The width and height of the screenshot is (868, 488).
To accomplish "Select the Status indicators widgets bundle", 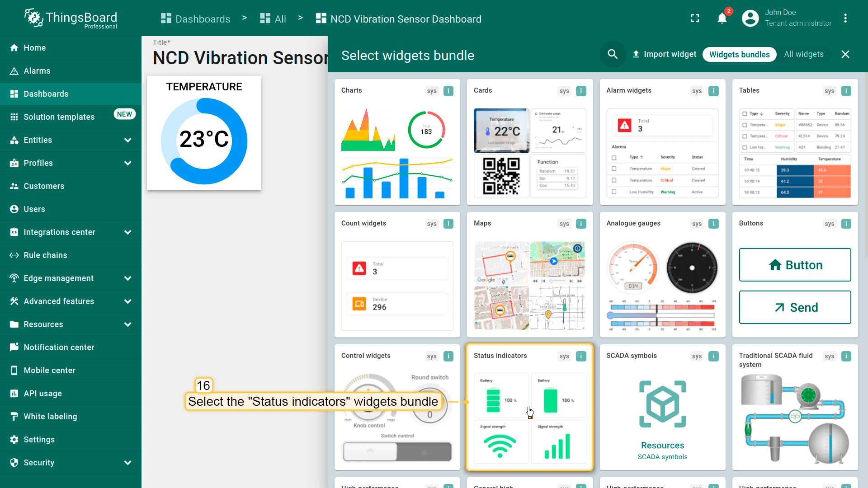I will (x=529, y=407).
